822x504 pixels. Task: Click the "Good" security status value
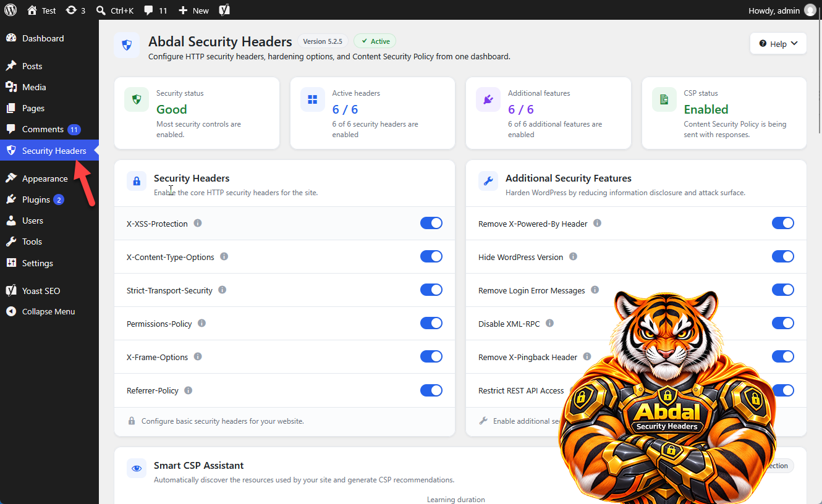pos(172,109)
